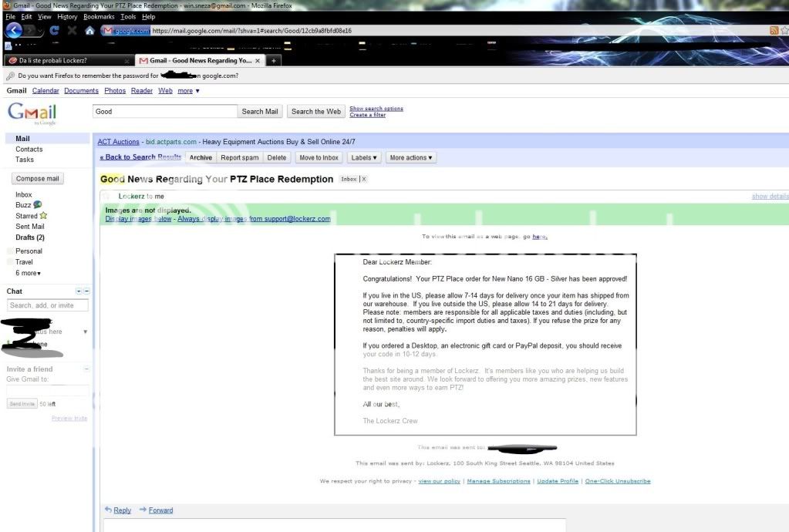Click the key icon in password bar
The image size is (789, 532).
tap(10, 76)
